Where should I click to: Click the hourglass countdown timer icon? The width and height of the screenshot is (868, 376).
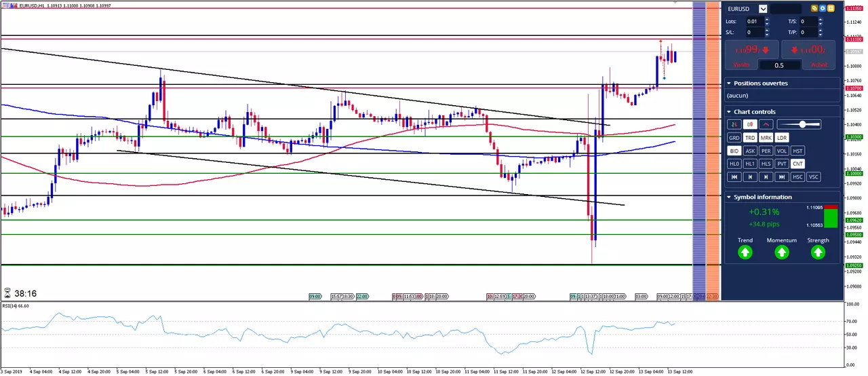tap(7, 294)
